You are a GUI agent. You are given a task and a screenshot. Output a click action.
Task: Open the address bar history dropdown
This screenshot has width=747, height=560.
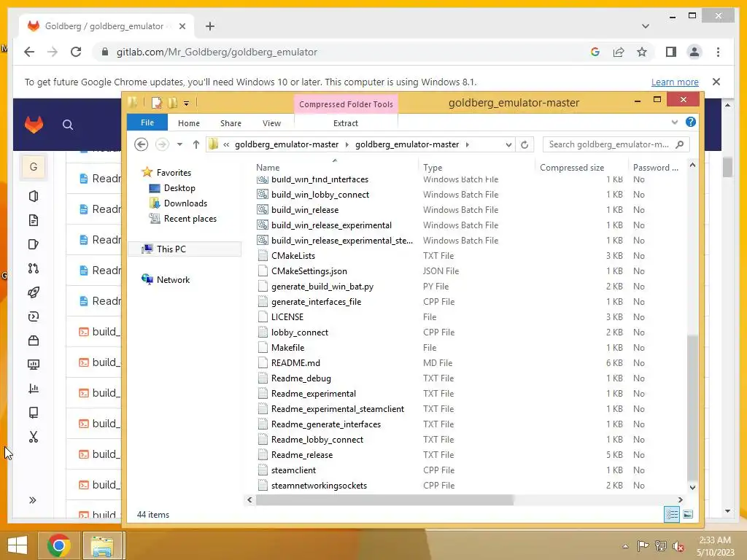coord(508,145)
